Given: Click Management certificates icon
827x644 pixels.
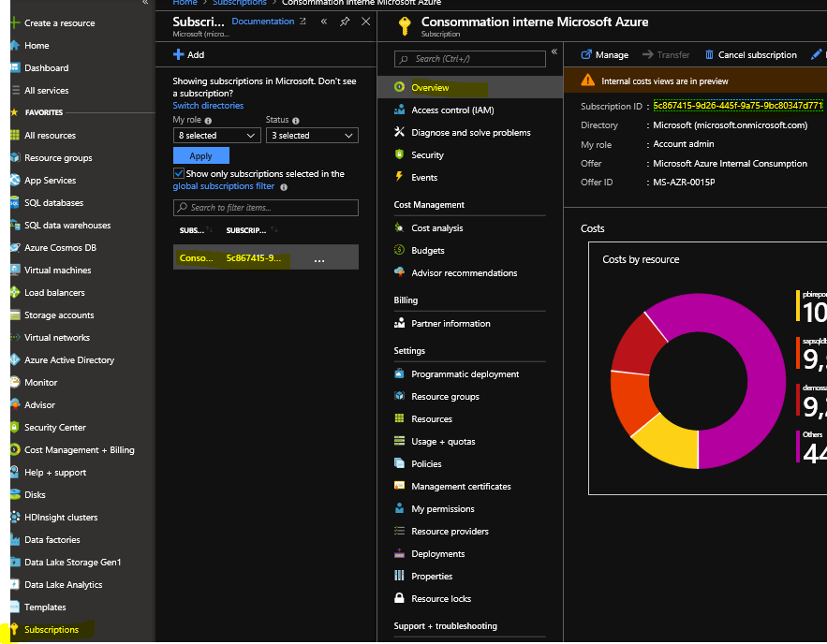Looking at the screenshot, I should click(x=399, y=486).
